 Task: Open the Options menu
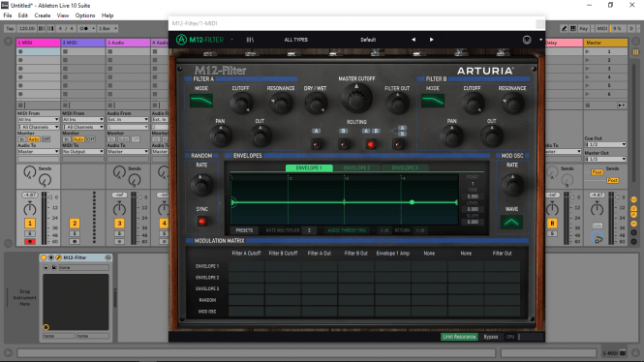(x=85, y=15)
